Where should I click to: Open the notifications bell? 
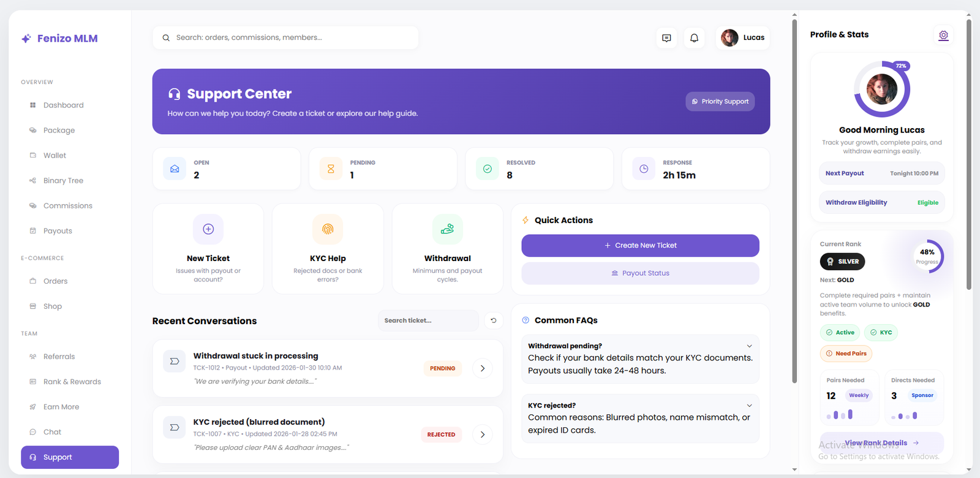[x=694, y=38]
